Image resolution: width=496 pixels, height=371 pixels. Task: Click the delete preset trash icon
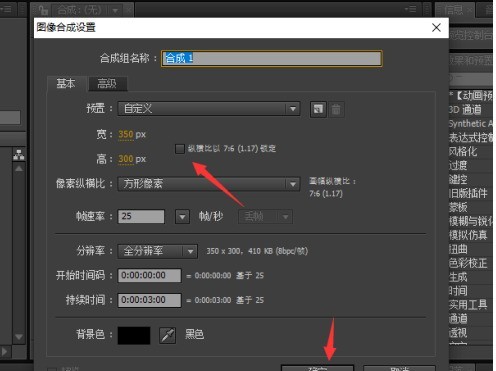point(336,109)
